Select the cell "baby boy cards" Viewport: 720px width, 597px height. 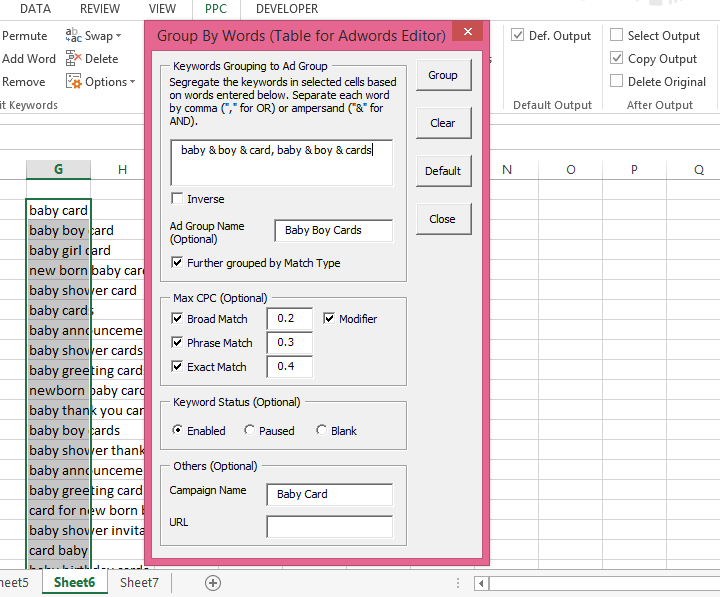pyautogui.click(x=58, y=430)
